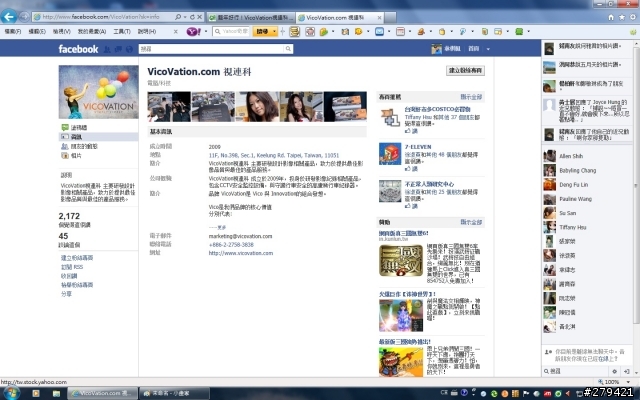Open the 7-ELEVEN page link
This screenshot has width=640, height=400.
tap(418, 147)
